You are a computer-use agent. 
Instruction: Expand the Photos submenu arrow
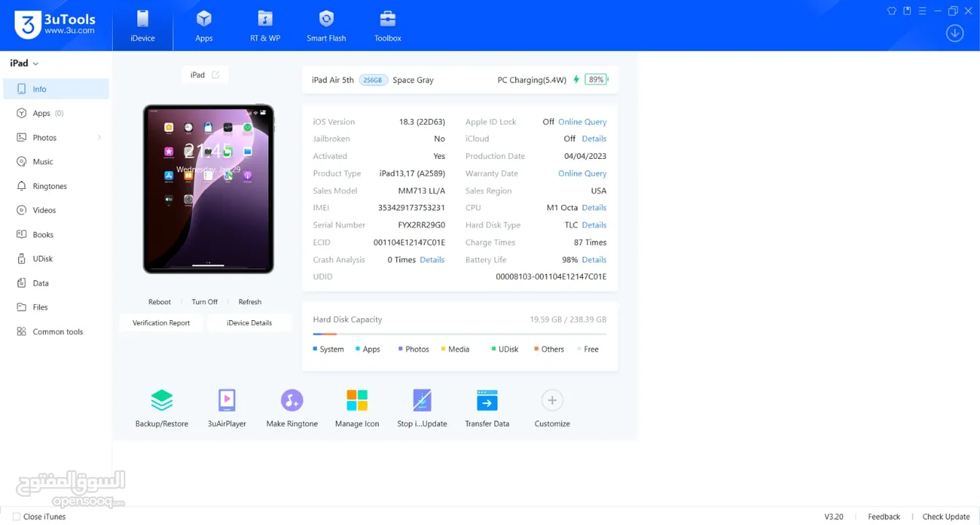pyautogui.click(x=99, y=137)
